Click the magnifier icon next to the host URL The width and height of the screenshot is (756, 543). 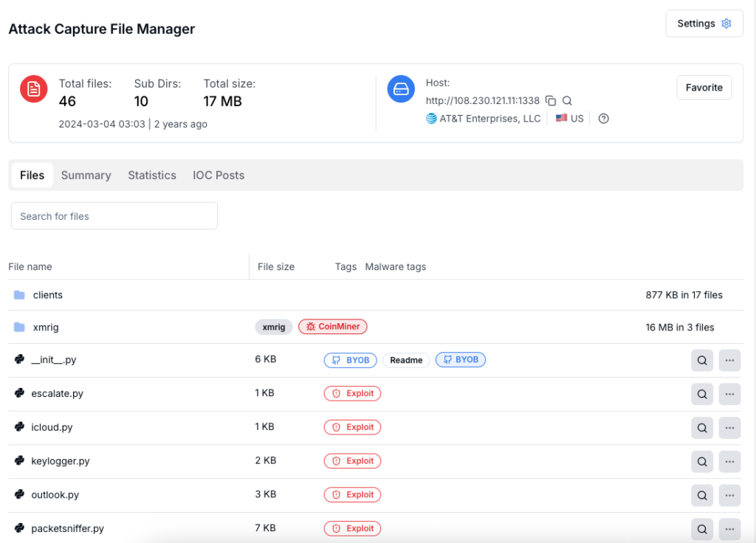click(x=566, y=100)
